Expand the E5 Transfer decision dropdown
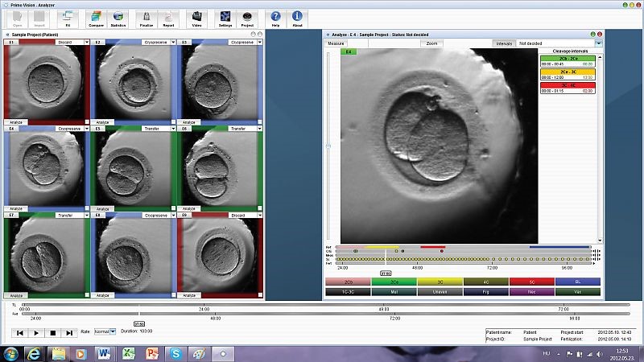 pyautogui.click(x=173, y=128)
